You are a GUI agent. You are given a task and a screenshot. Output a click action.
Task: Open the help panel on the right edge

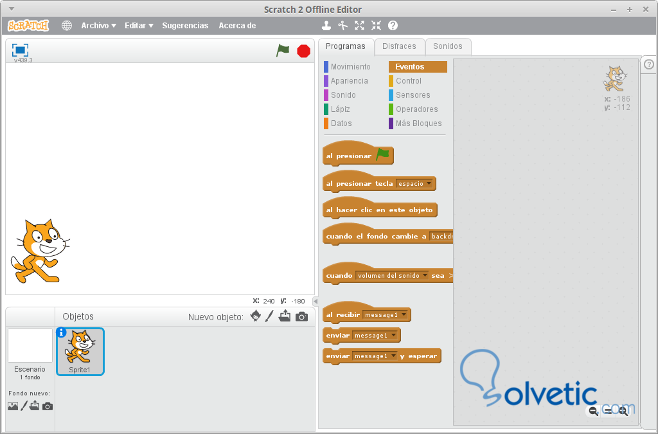click(649, 64)
